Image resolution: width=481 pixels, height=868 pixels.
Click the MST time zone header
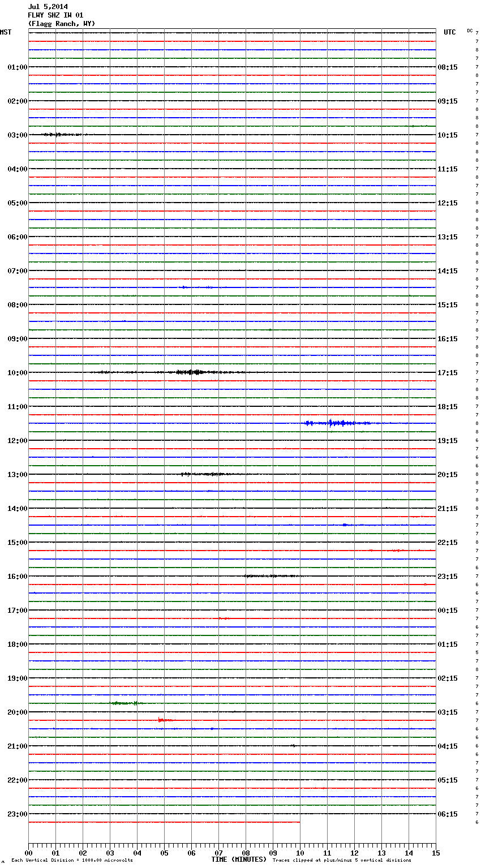[x=6, y=32]
